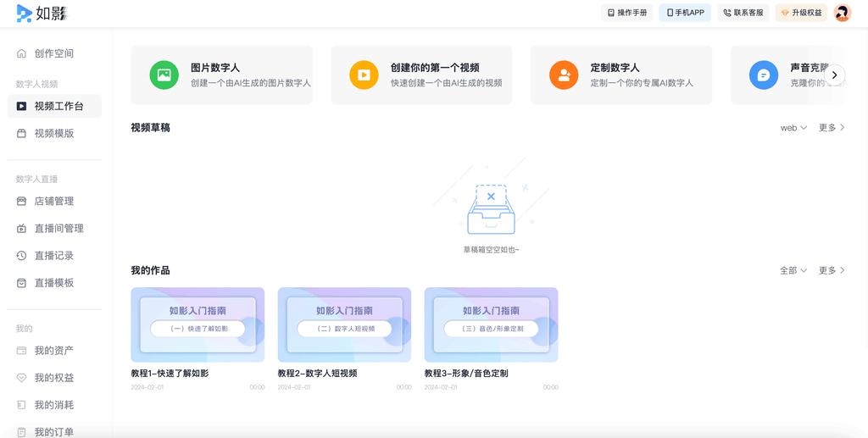
Task: Go to 创作空间 in sidebar
Action: click(54, 53)
